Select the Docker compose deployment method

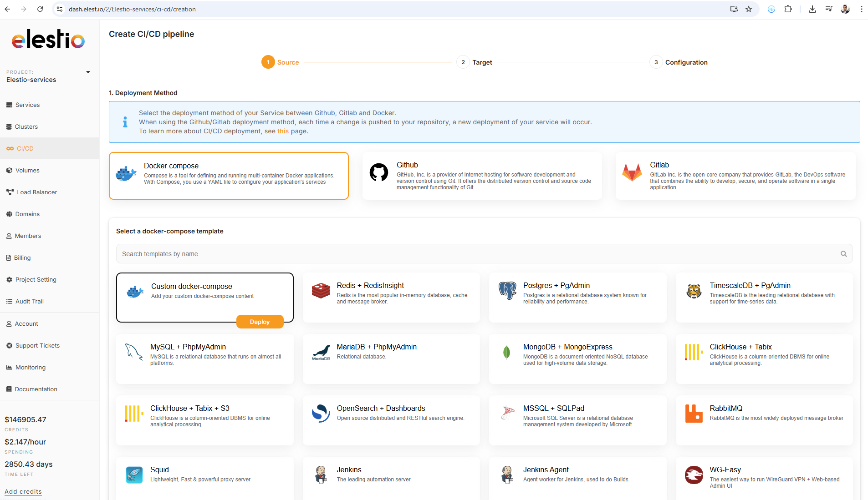tap(229, 176)
